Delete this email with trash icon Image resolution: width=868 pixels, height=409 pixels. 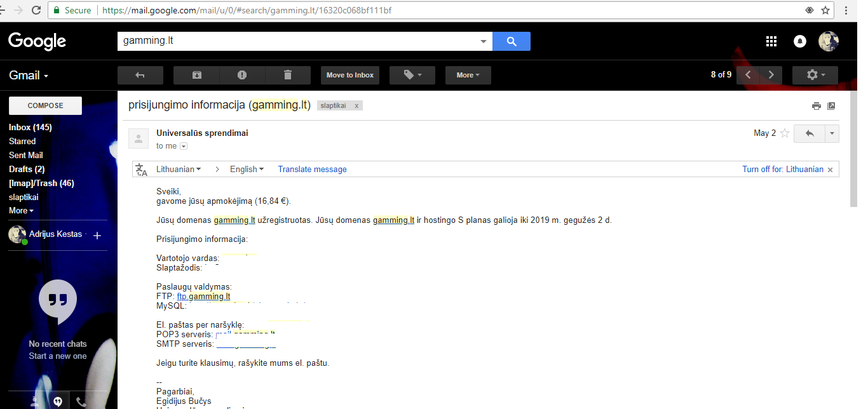click(288, 75)
